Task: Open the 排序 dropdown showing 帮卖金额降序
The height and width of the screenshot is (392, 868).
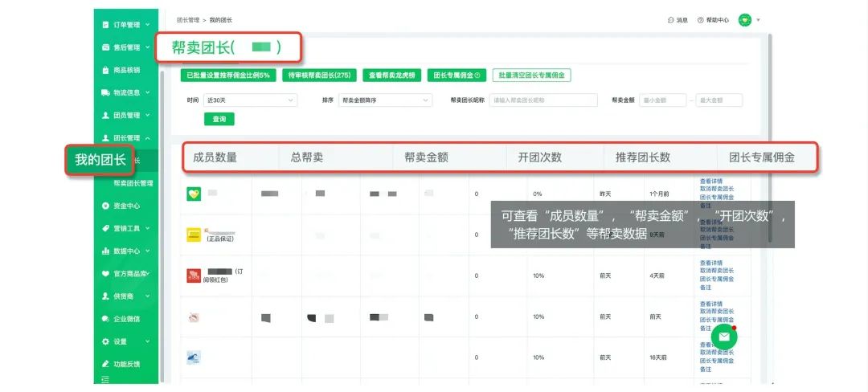Action: [x=385, y=100]
